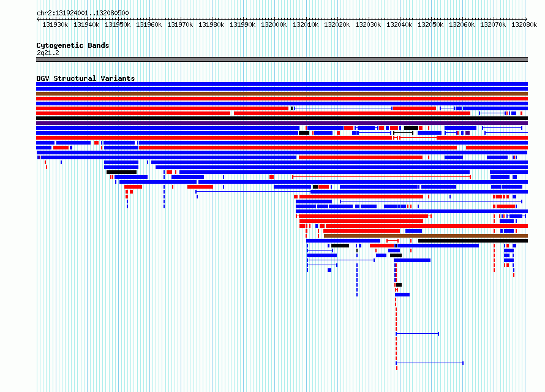
Task: Click the small purple block near 132061k
Action: [x=467, y=133]
